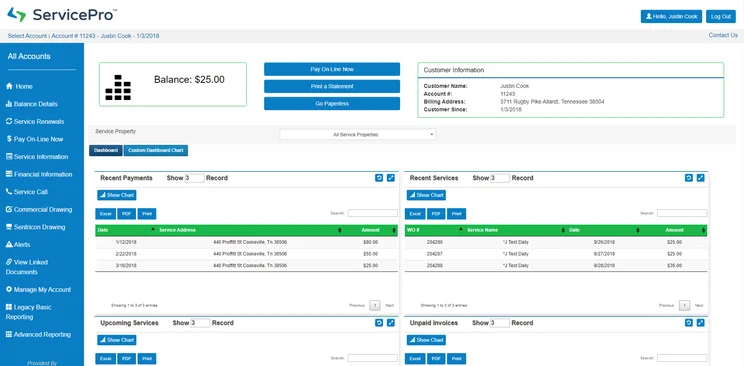Click page 1 in Recent Services pagination
The width and height of the screenshot is (744, 366).
click(684, 305)
